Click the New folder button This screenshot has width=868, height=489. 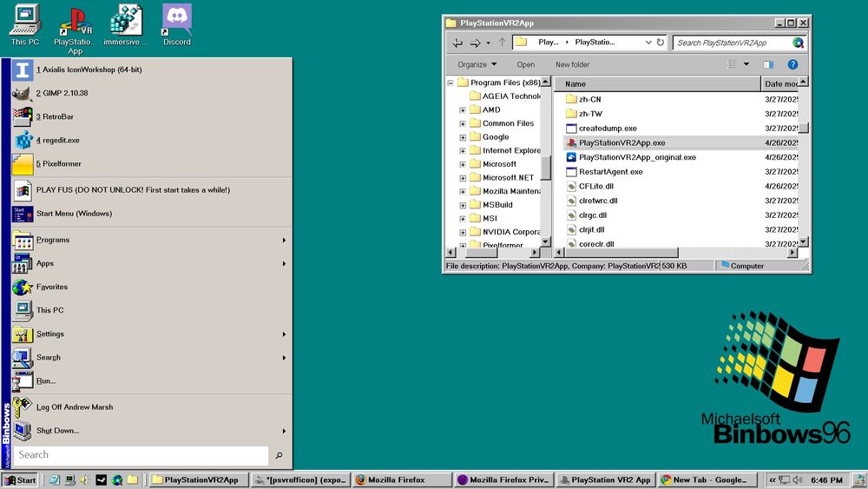(x=572, y=65)
